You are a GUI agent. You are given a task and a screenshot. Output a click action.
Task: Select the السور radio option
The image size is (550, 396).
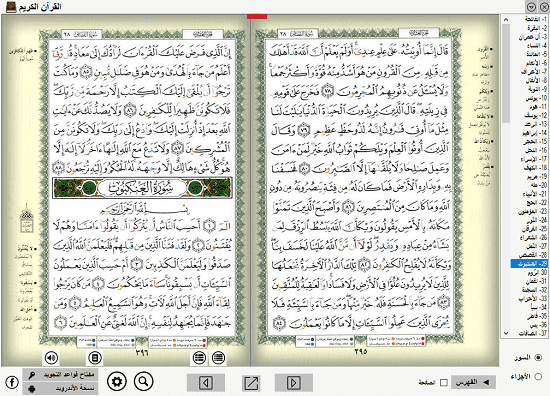(538, 358)
